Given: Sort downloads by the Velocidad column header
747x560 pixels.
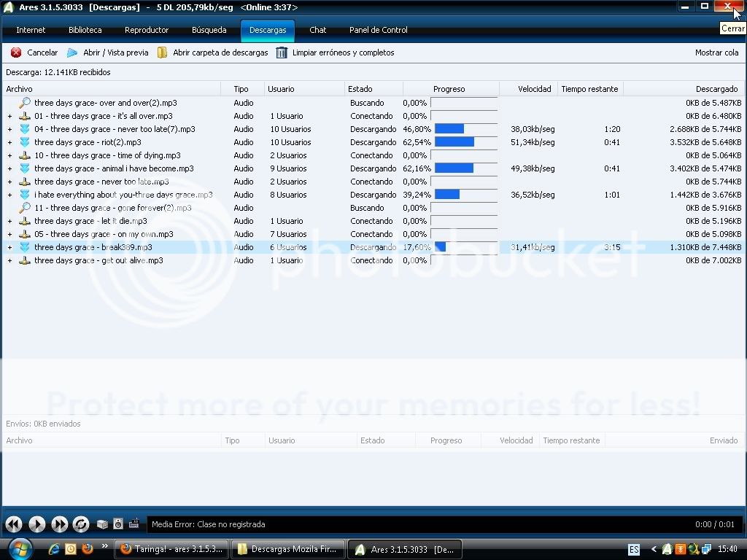Looking at the screenshot, I should point(534,89).
